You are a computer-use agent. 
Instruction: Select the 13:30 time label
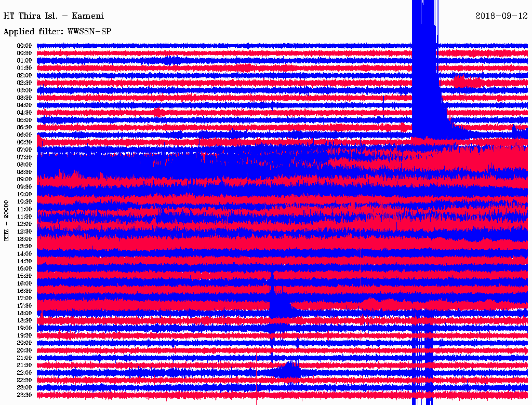[24, 247]
